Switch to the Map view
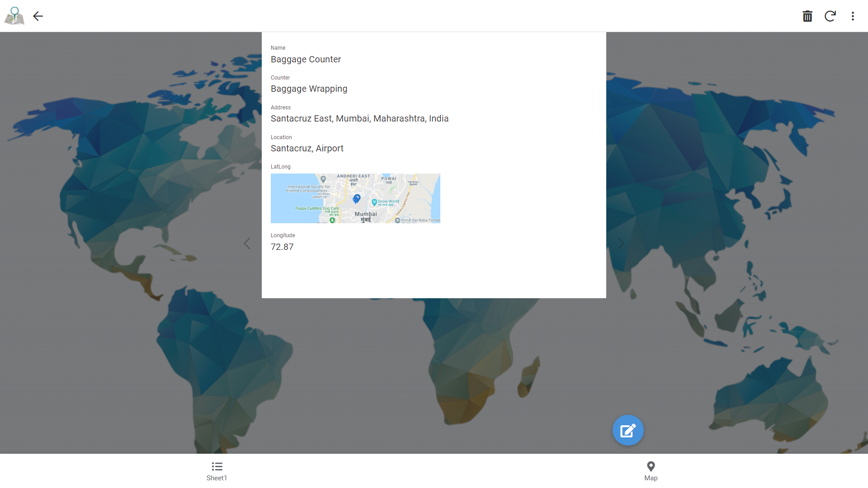 [x=651, y=471]
